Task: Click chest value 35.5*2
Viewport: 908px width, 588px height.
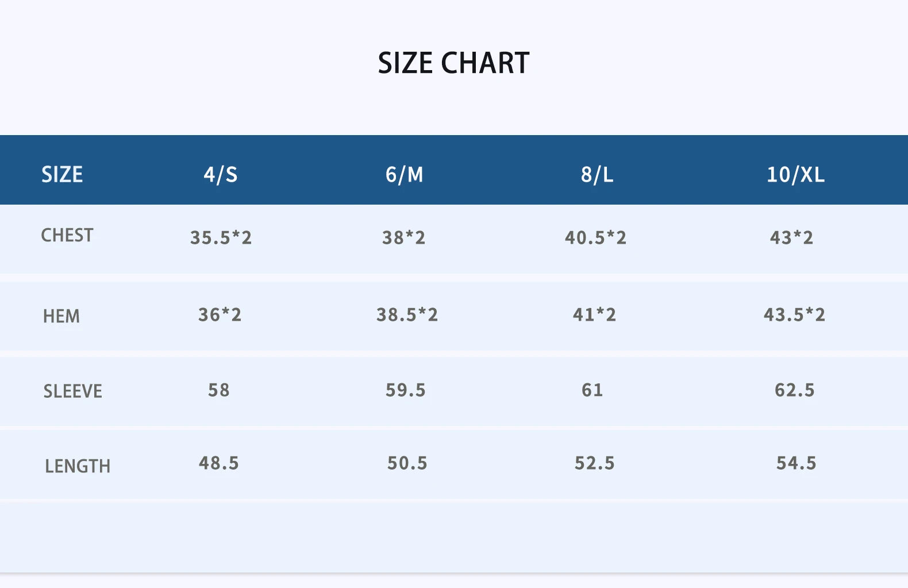Action: (x=221, y=237)
